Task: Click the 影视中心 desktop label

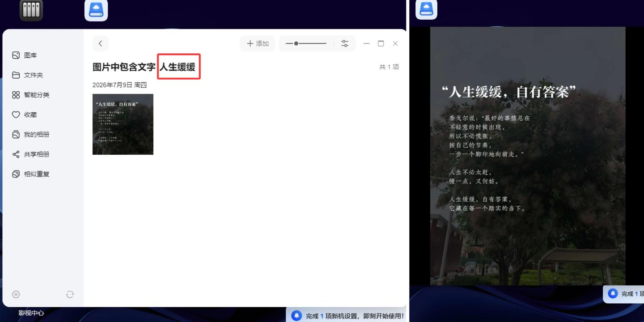Action: click(31, 313)
